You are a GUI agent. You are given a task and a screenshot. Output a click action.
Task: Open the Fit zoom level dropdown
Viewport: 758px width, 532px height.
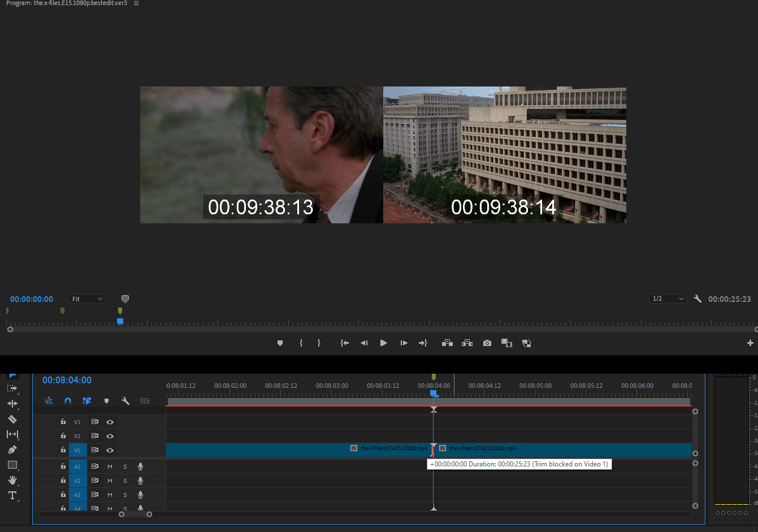(87, 299)
